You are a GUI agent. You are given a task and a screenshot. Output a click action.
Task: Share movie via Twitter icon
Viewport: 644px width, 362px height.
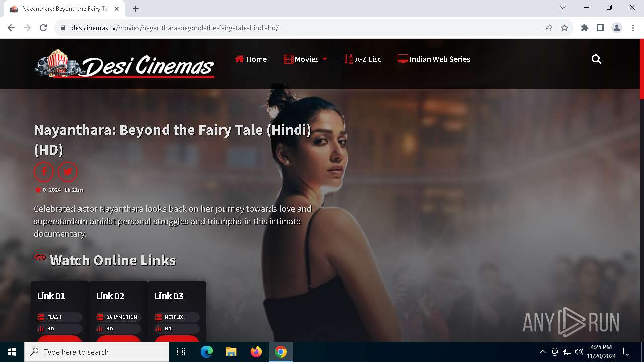tap(68, 172)
